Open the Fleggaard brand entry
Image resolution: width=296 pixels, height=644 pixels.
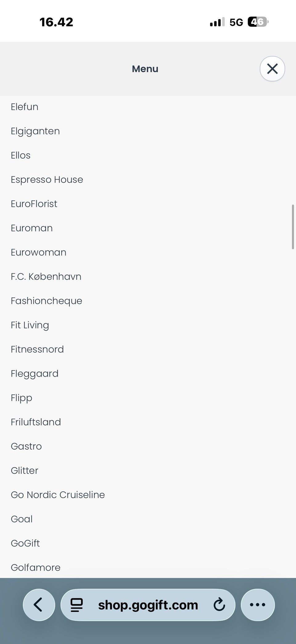click(x=35, y=374)
